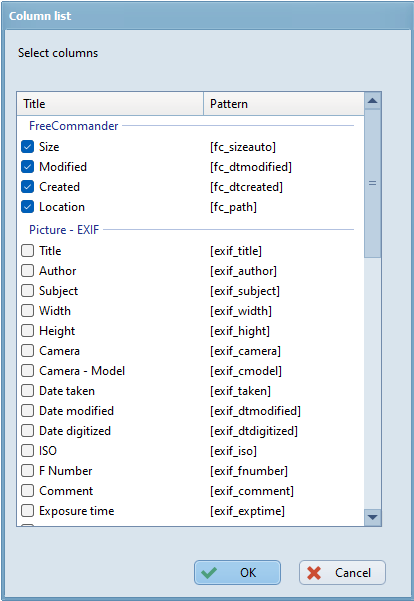Click the Title column header
This screenshot has height=601, width=414.
point(110,104)
